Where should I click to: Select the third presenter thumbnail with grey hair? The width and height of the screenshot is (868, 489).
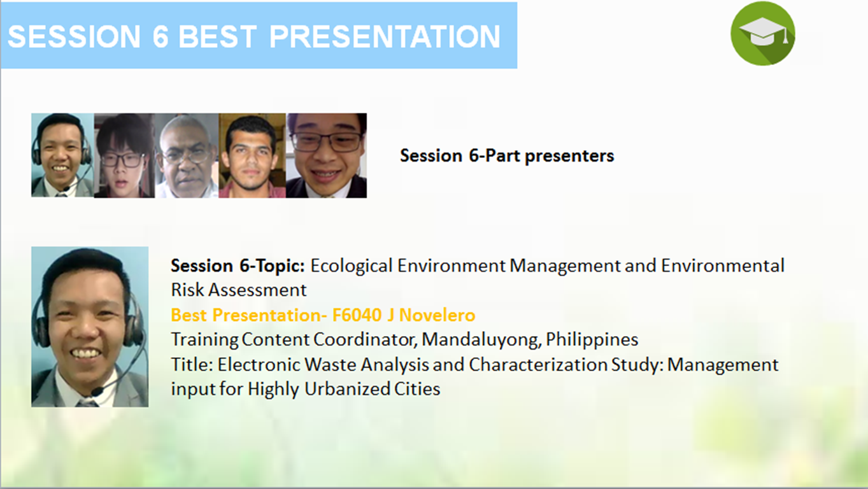coord(187,155)
